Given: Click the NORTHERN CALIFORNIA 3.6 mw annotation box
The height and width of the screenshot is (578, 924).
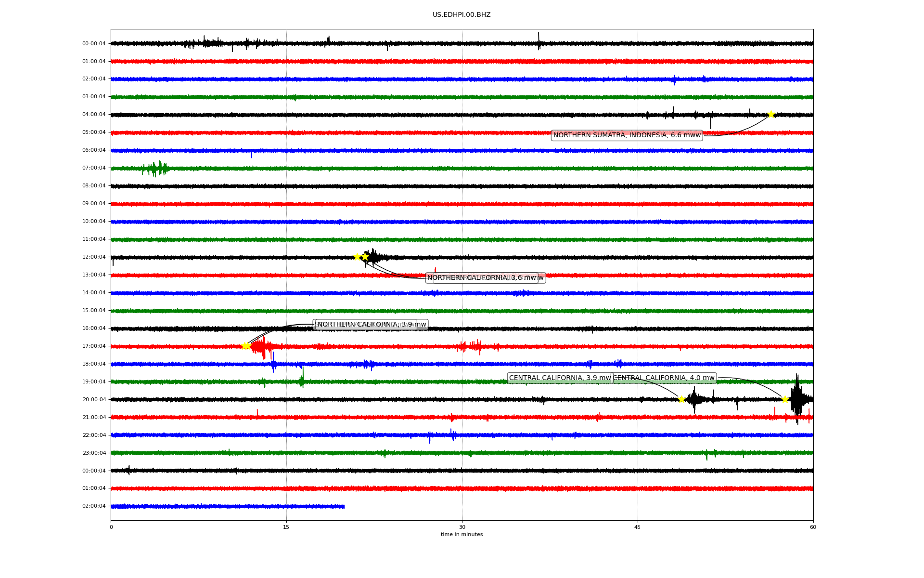Looking at the screenshot, I should (481, 278).
